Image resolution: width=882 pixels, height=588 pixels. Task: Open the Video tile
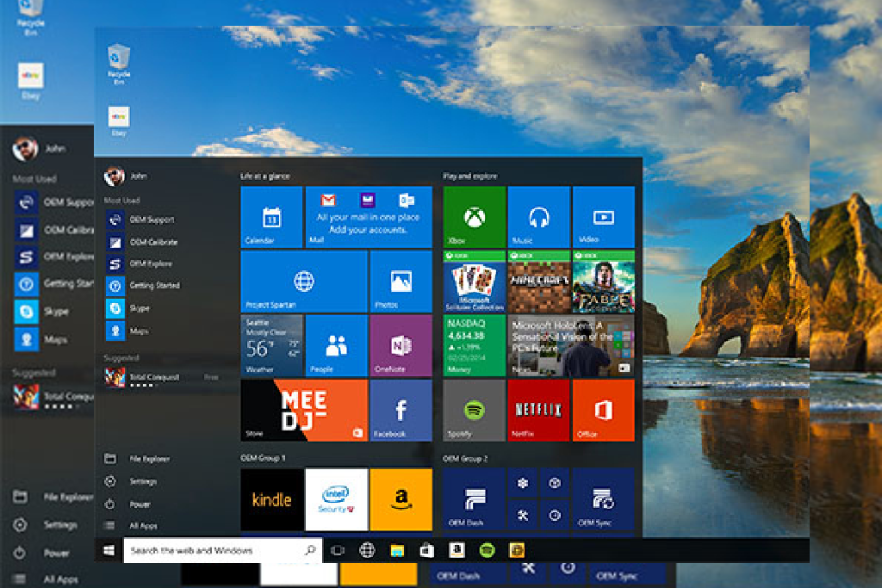pos(604,217)
